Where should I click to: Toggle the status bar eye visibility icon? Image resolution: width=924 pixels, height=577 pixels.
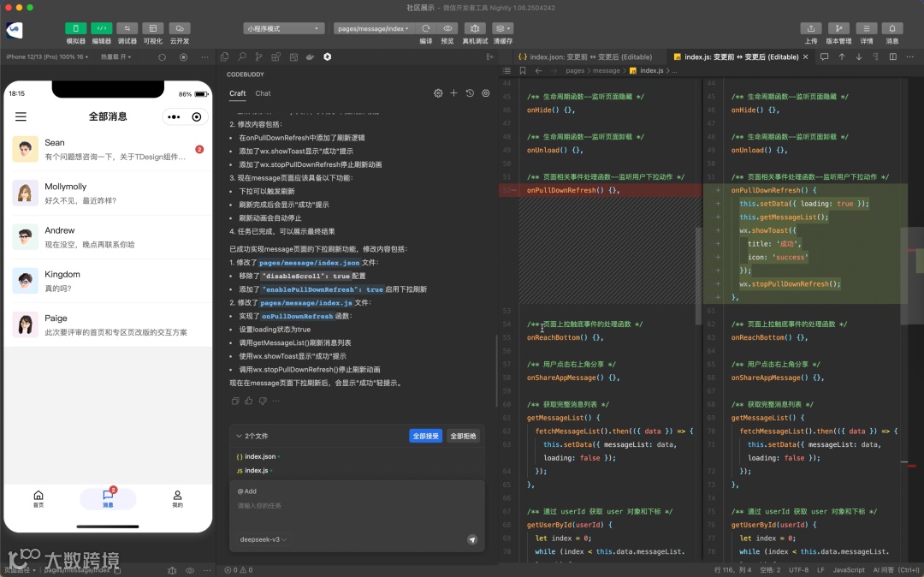pyautogui.click(x=190, y=570)
